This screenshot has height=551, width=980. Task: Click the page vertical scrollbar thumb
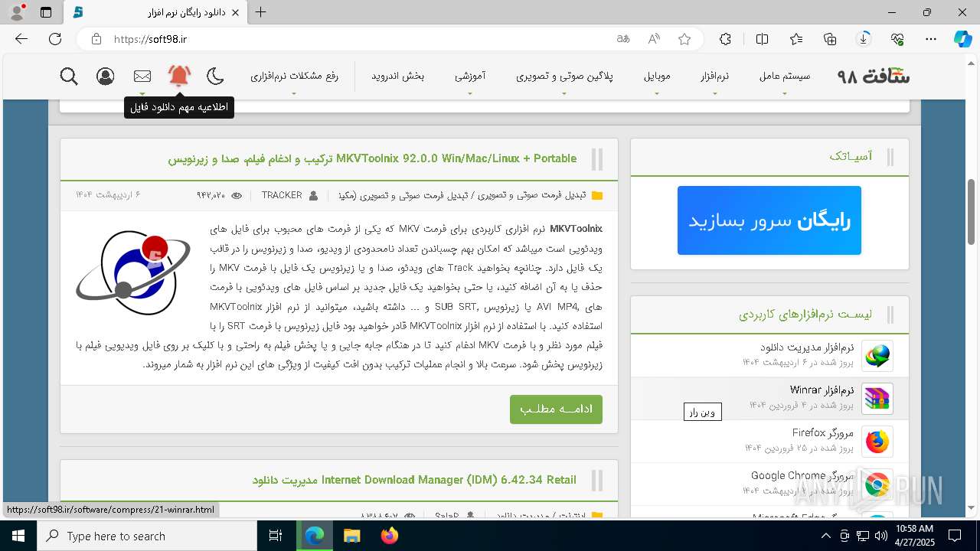(972, 211)
